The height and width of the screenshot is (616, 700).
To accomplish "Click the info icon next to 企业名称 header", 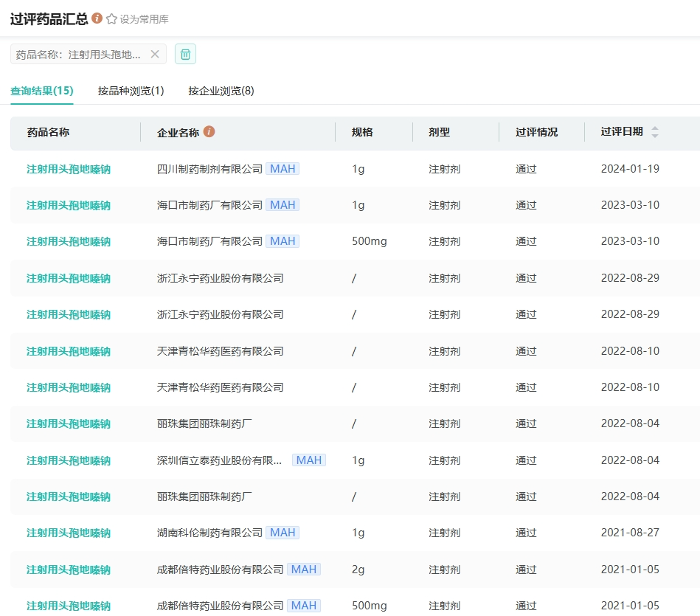I will (209, 132).
